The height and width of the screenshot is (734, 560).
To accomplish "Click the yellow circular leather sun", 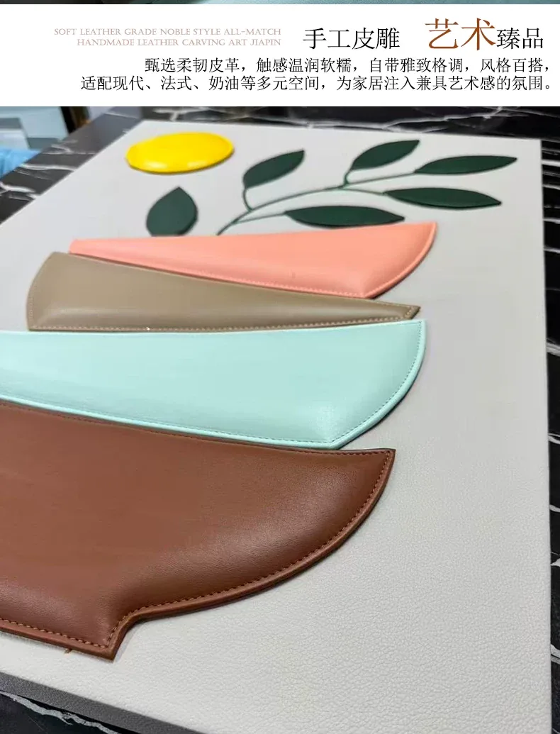I will [179, 151].
